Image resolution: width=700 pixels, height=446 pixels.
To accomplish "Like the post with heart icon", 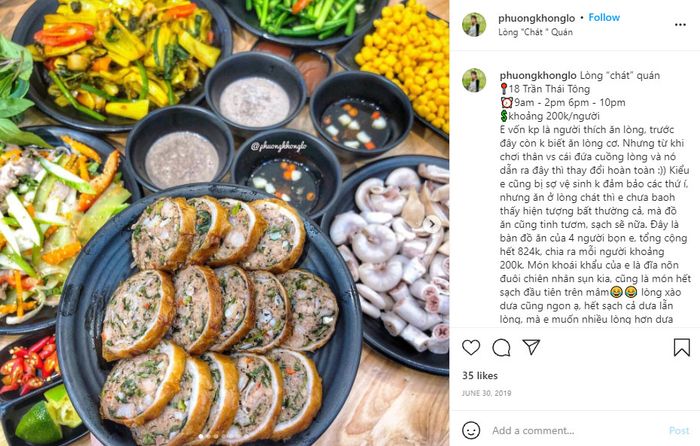I will (471, 347).
